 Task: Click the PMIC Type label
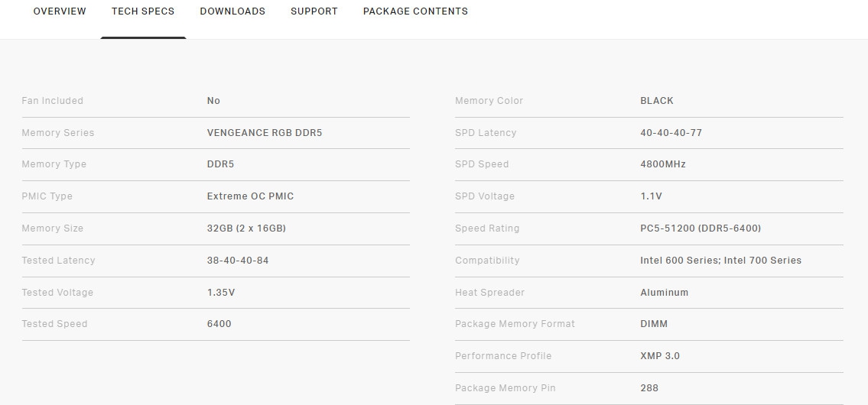click(x=47, y=196)
